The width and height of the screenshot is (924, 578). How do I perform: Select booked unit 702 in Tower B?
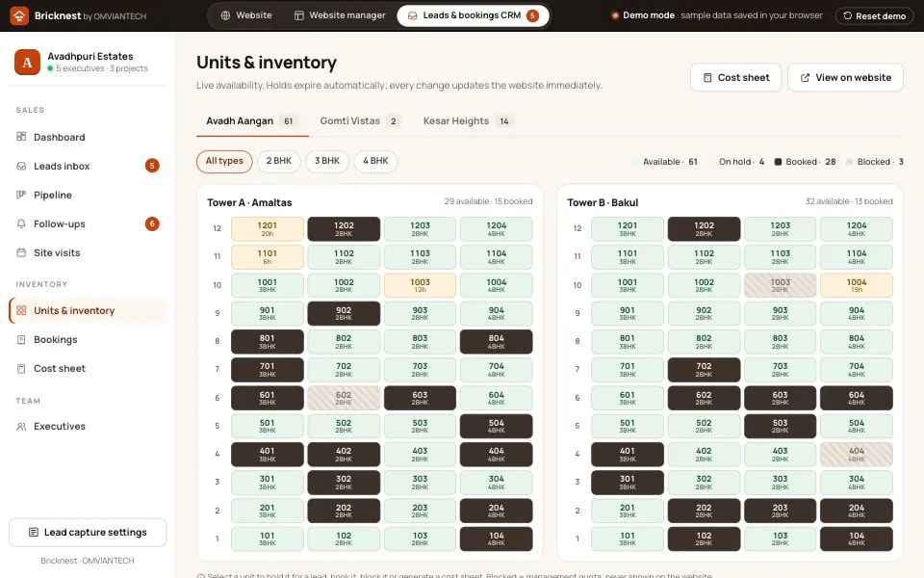pyautogui.click(x=704, y=370)
